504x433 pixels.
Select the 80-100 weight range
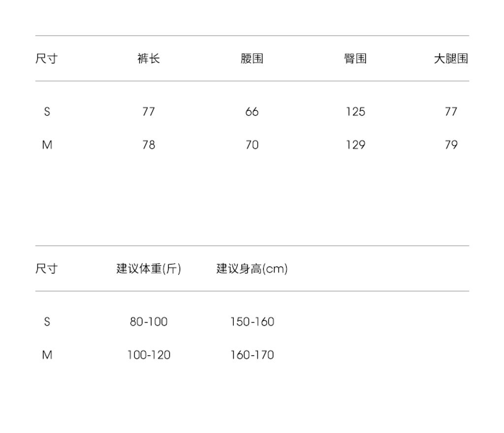point(149,322)
